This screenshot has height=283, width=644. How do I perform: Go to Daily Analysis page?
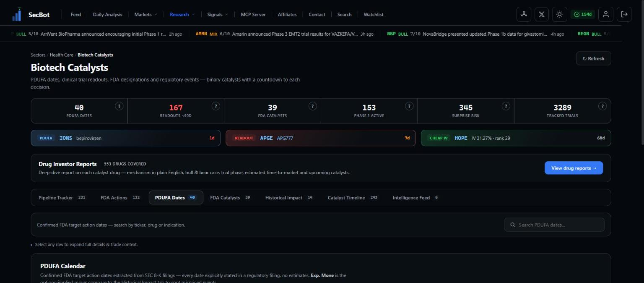[x=108, y=14]
